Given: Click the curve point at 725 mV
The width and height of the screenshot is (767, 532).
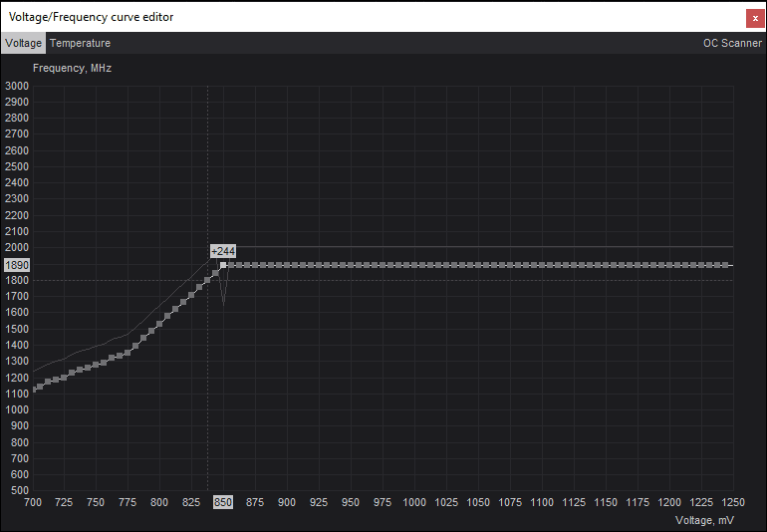Looking at the screenshot, I should tap(64, 378).
